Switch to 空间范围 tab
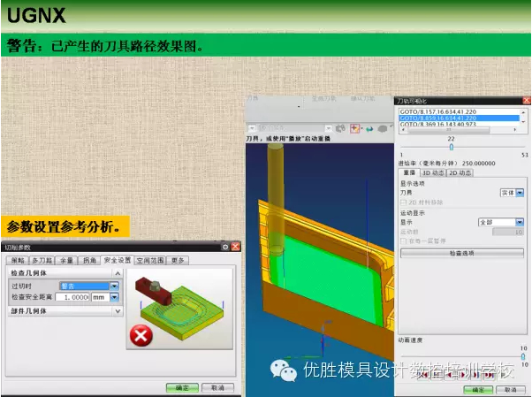Viewport: 532px width, 397px height. click(150, 261)
